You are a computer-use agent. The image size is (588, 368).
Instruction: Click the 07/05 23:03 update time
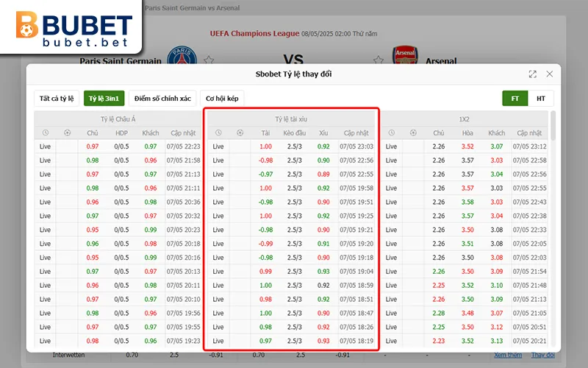tap(356, 146)
